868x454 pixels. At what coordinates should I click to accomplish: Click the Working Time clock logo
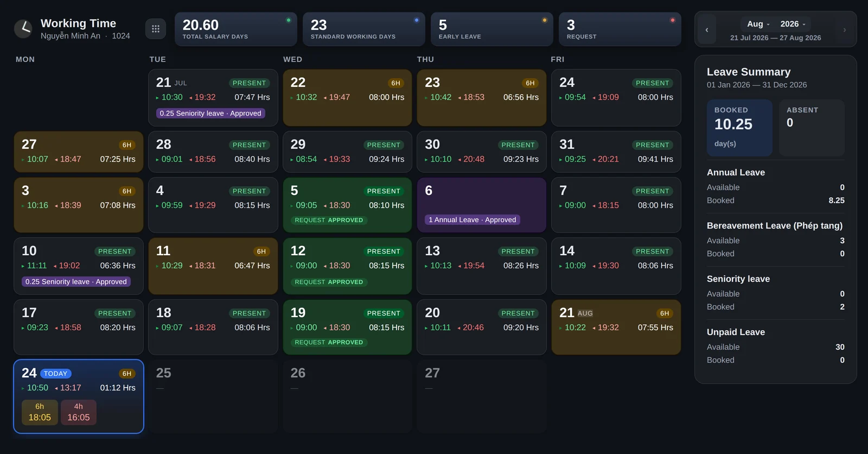[23, 29]
